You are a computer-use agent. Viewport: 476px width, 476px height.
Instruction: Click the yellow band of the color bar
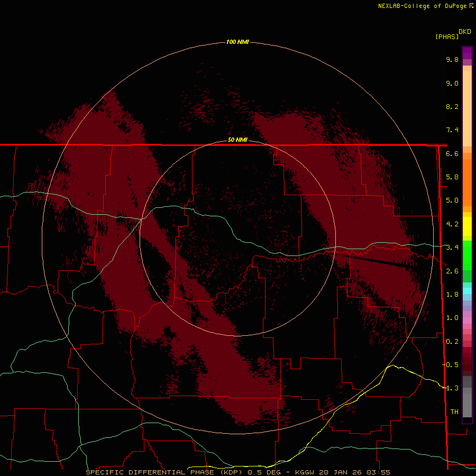(467, 226)
